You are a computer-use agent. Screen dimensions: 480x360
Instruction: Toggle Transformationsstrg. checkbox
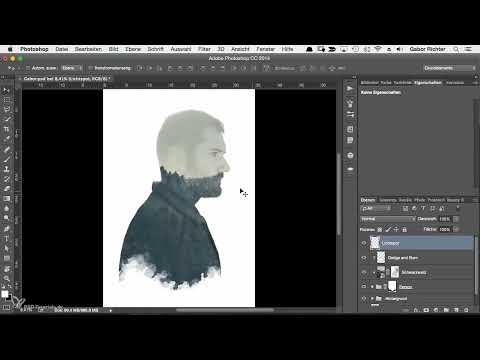click(x=90, y=68)
